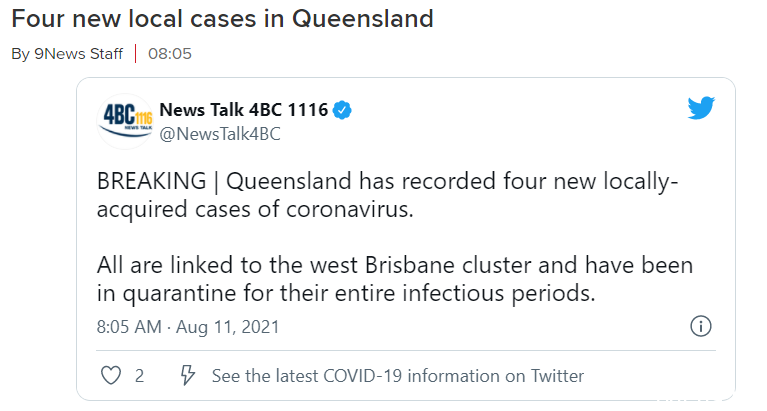The image size is (767, 411).
Task: Click the Twitter bird logo icon
Action: pos(701,108)
